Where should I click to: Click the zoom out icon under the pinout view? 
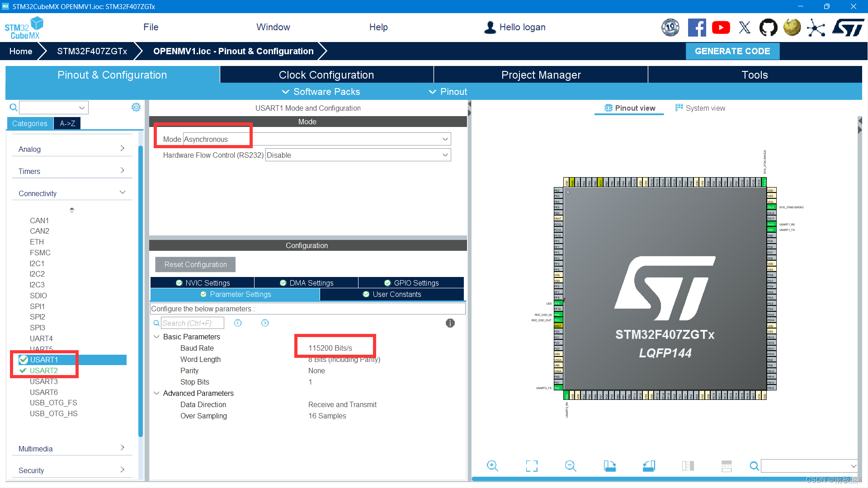pyautogui.click(x=571, y=466)
